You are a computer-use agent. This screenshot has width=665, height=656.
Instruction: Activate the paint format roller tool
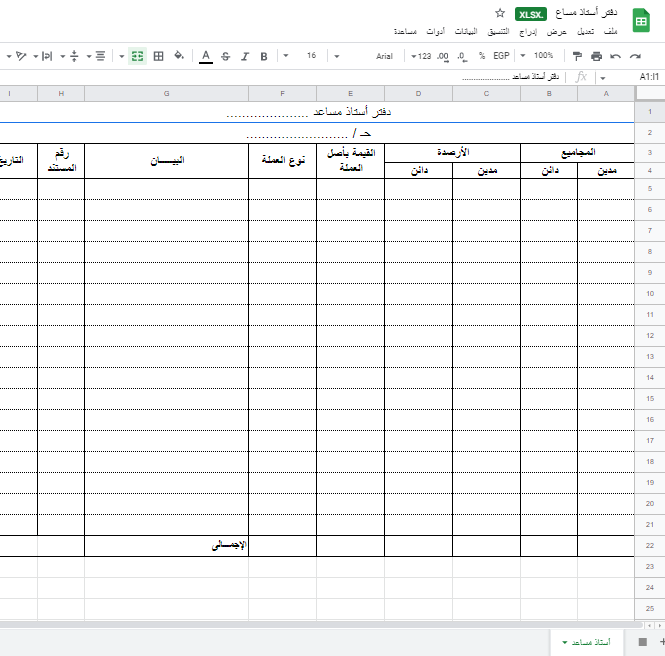[577, 56]
